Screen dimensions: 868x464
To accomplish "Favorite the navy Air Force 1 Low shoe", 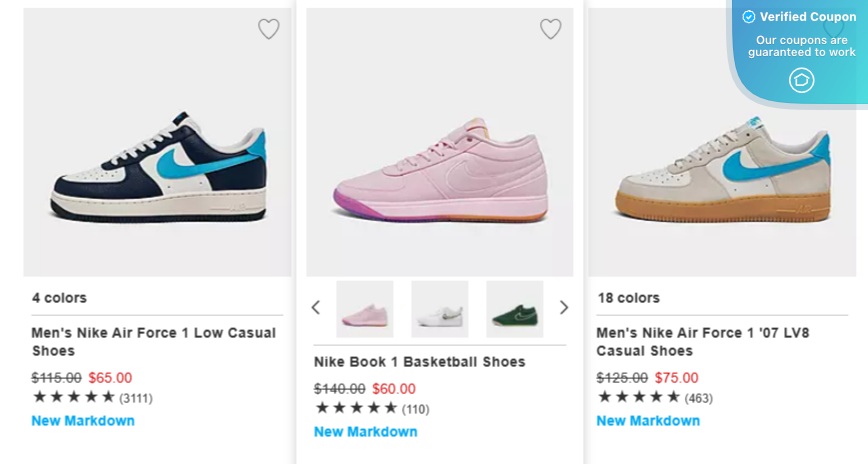I will click(269, 29).
